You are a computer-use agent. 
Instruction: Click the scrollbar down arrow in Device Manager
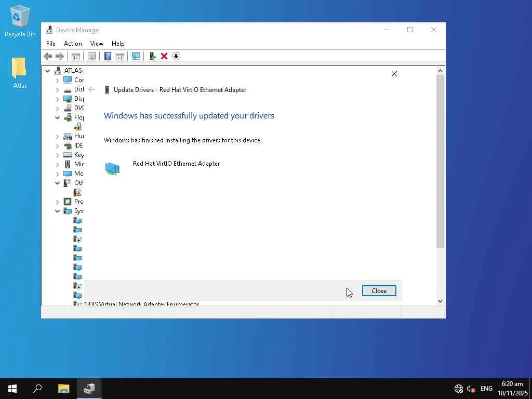440,301
